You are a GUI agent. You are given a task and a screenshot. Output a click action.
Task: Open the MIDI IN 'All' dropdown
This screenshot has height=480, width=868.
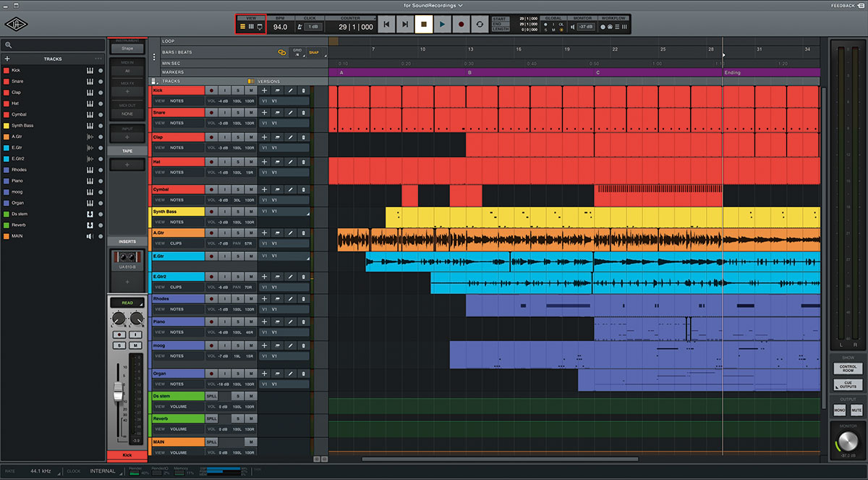(127, 71)
